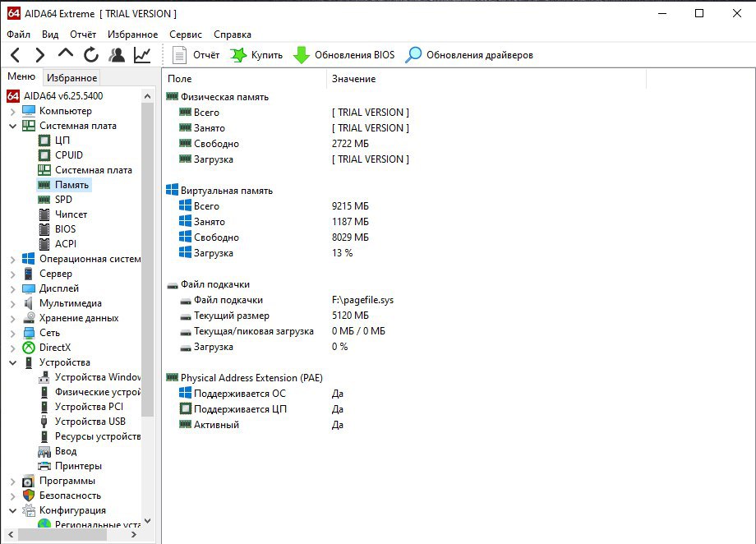Click the tree vertical scrollbar thumb
756x544 pixels.
point(148,260)
